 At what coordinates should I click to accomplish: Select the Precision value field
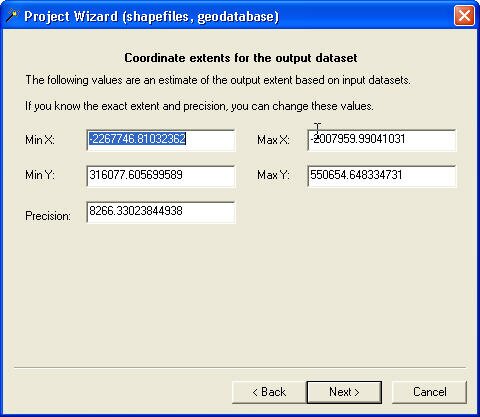coord(161,212)
